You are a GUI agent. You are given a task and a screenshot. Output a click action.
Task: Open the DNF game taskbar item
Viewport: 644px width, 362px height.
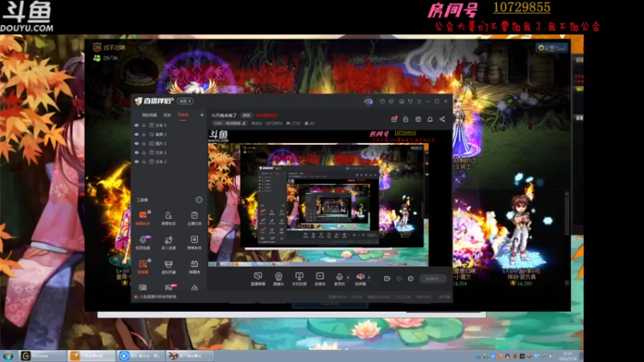[x=190, y=356]
